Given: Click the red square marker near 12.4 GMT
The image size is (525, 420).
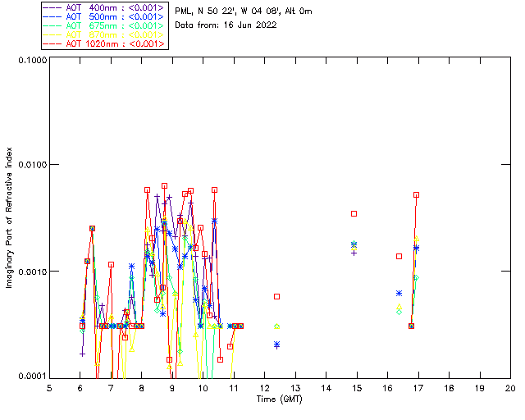Looking at the screenshot, I should pyautogui.click(x=277, y=296).
